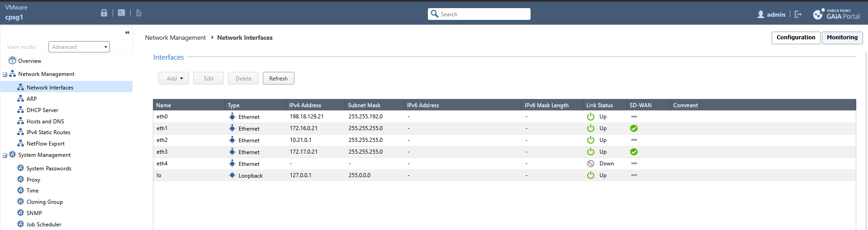Viewport: 868px width, 230px height.
Task: Open DHCP Server in the sidebar
Action: (x=42, y=110)
